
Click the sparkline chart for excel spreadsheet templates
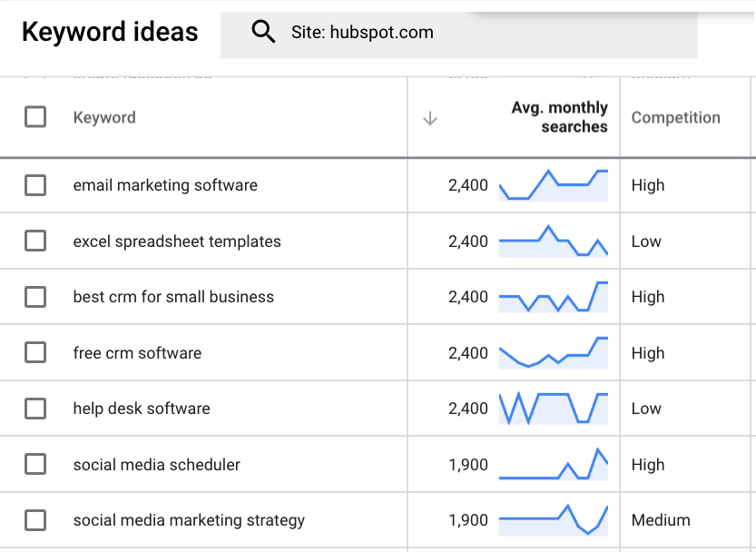point(556,241)
